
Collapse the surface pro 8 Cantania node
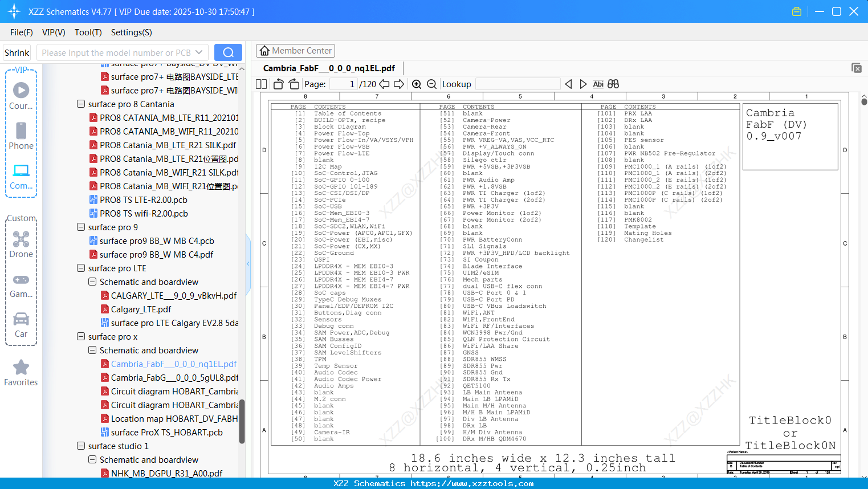pos(81,104)
